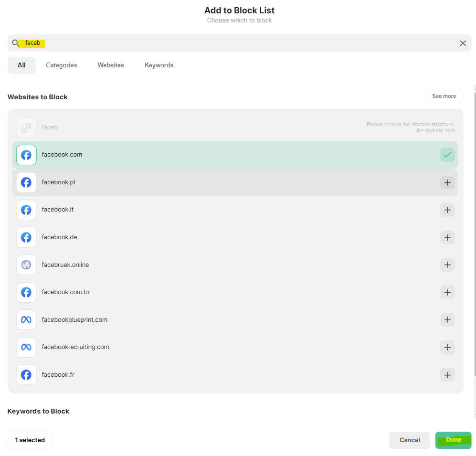This screenshot has height=456, width=476.
Task: Add facebook.it with its plus button
Action: [x=447, y=210]
